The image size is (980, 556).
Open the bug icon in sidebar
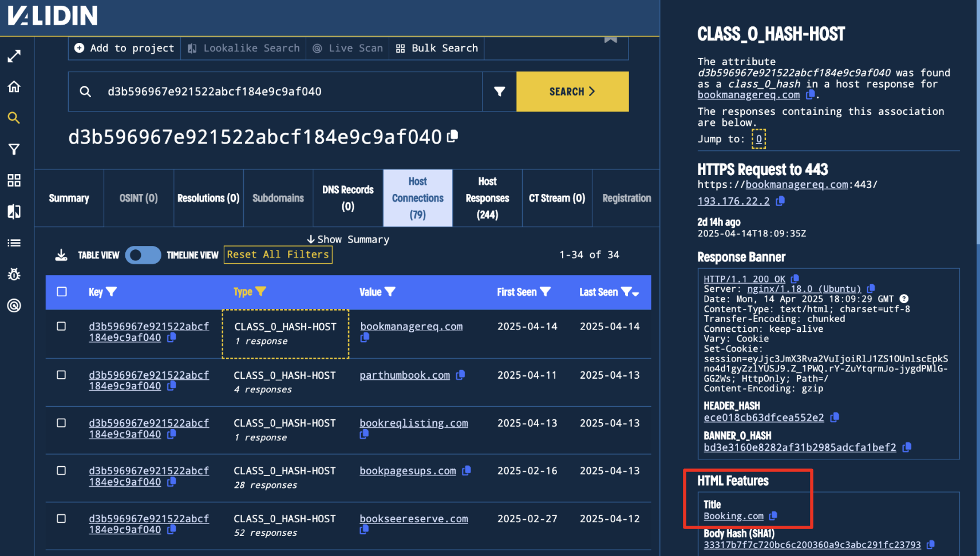tap(14, 275)
